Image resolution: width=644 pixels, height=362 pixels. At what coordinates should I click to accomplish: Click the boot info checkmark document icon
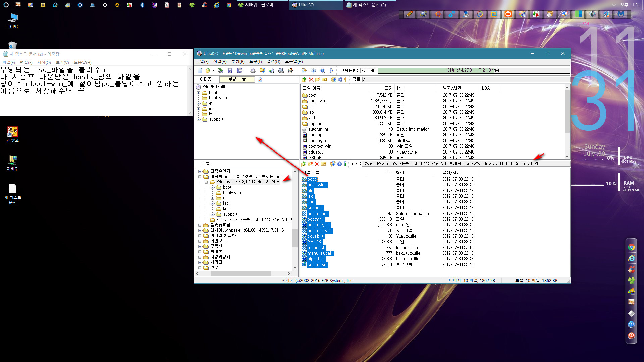tap(260, 79)
